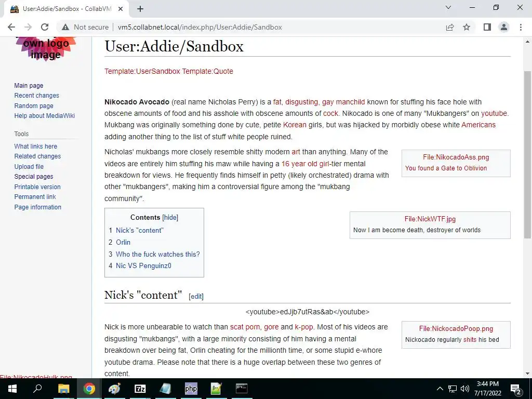Click the scrollbar down arrow
532x399 pixels.
(527, 374)
